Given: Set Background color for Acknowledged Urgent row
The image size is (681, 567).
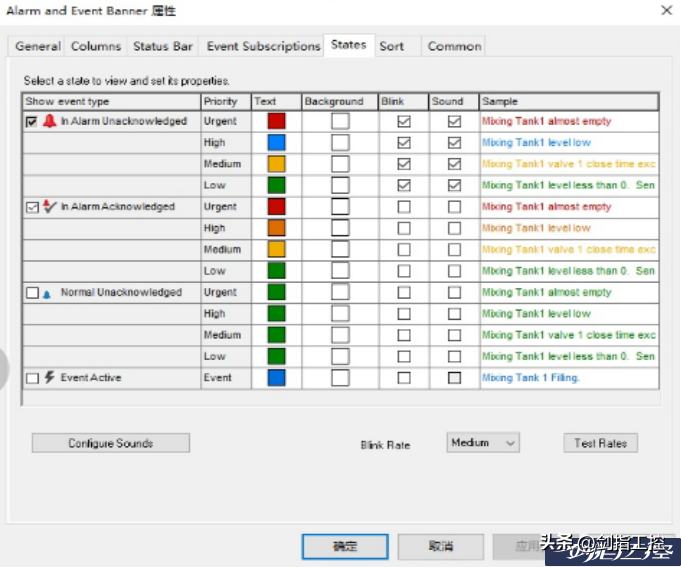Looking at the screenshot, I should click(x=341, y=207).
